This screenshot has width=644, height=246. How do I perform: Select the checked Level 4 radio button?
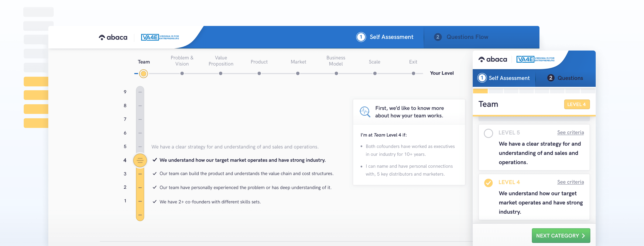(488, 183)
